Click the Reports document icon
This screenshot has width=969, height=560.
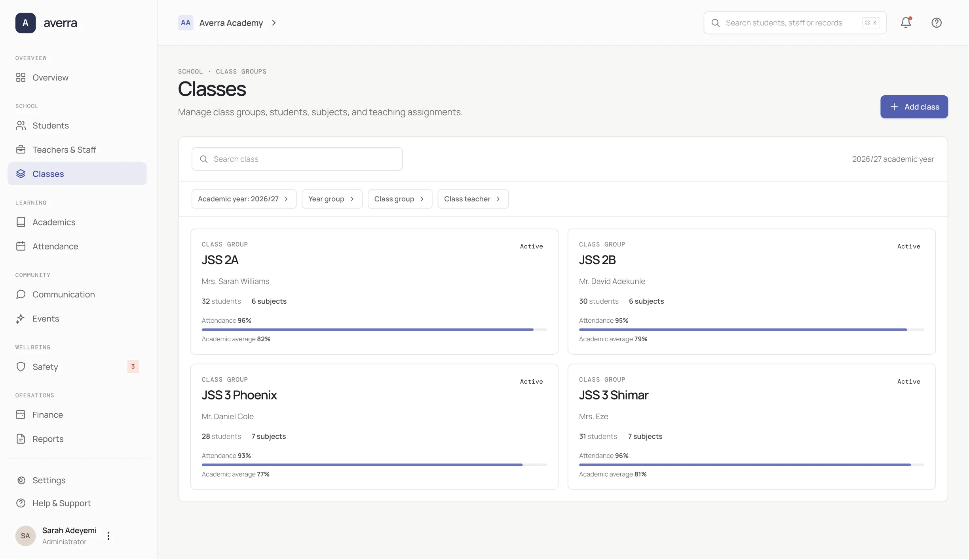(x=21, y=439)
